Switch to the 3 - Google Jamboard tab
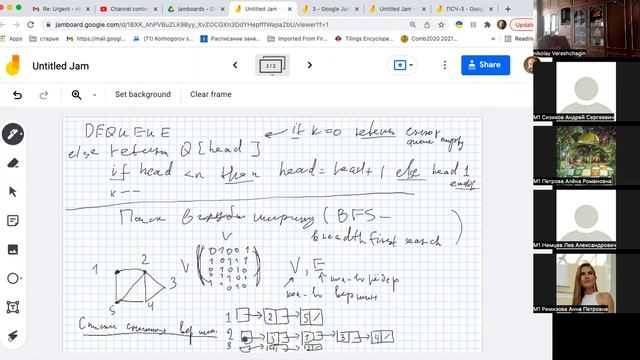 click(331, 9)
